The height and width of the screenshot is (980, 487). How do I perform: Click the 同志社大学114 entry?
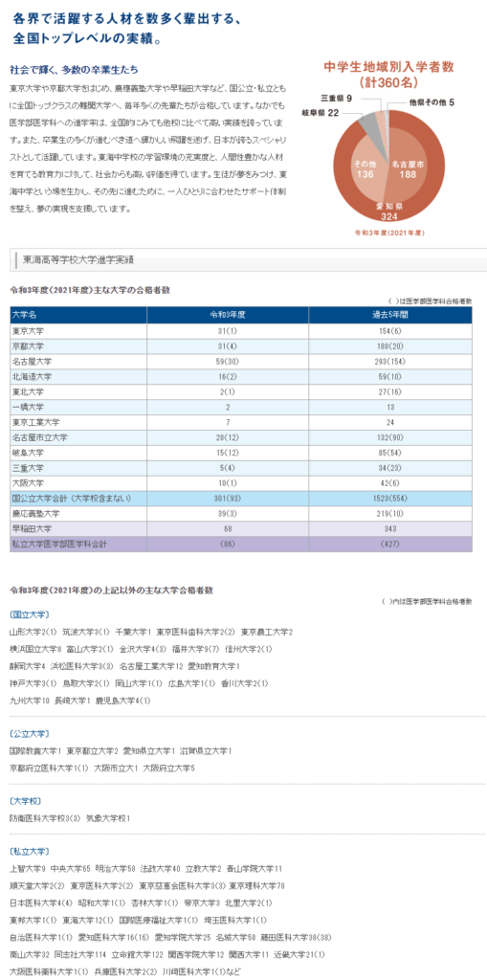(81, 955)
